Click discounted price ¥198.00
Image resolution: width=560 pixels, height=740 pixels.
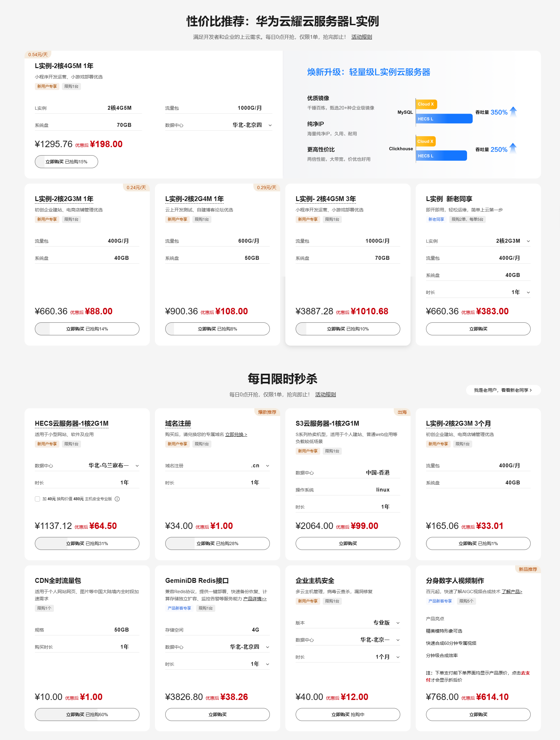pos(107,144)
